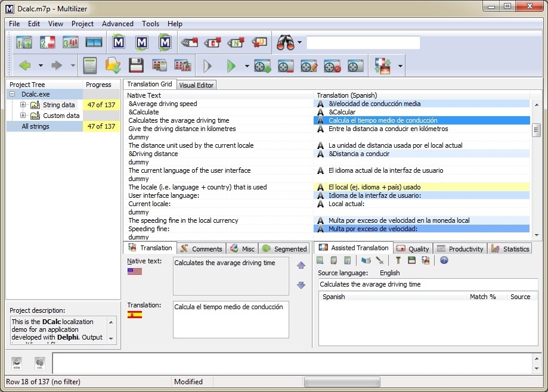Open the Advanced menu
The width and height of the screenshot is (548, 392).
coord(117,24)
